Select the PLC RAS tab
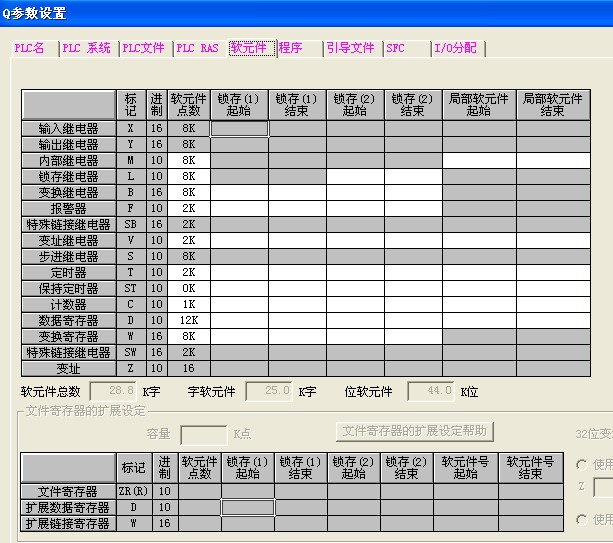This screenshot has height=543, width=613. coord(197,48)
